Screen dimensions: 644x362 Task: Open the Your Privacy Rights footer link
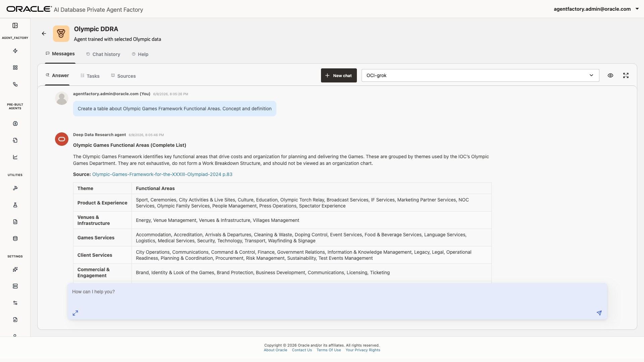click(x=363, y=350)
